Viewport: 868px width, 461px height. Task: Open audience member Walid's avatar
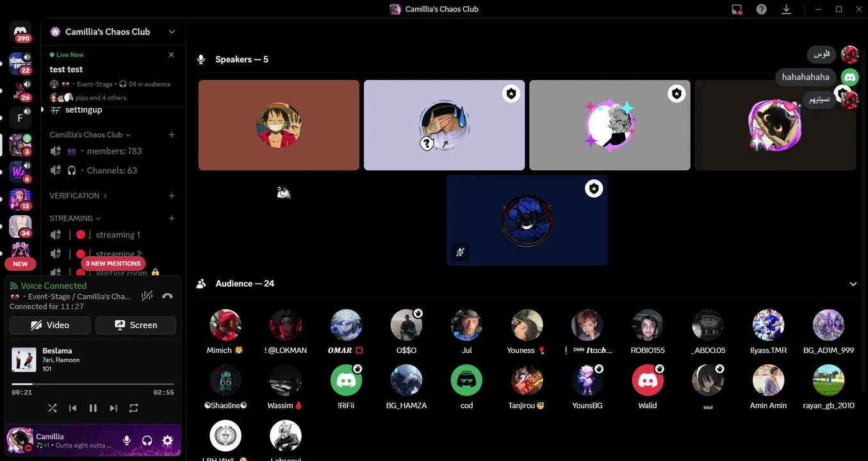click(x=648, y=380)
